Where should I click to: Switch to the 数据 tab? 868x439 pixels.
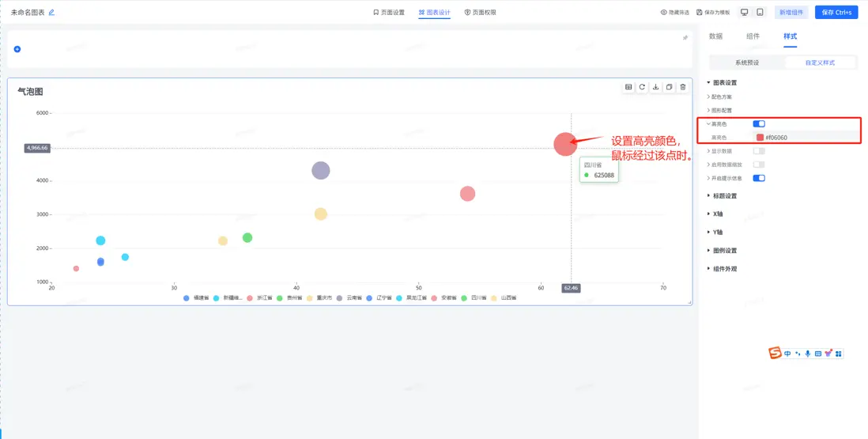point(715,36)
